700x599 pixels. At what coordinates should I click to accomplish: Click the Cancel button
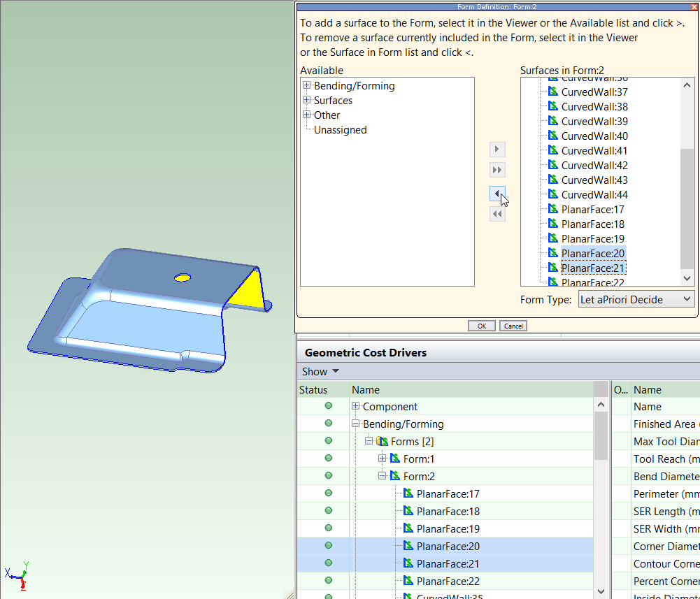click(513, 326)
